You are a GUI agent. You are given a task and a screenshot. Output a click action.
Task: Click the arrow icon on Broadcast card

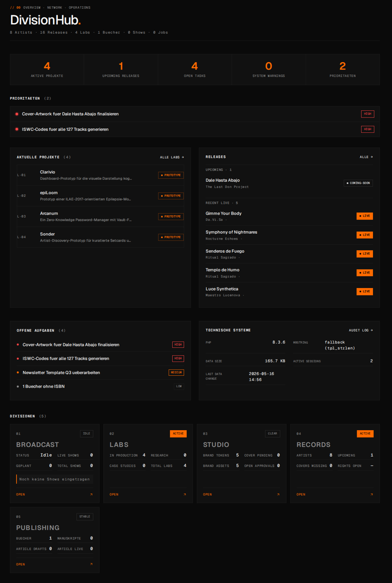pyautogui.click(x=92, y=494)
